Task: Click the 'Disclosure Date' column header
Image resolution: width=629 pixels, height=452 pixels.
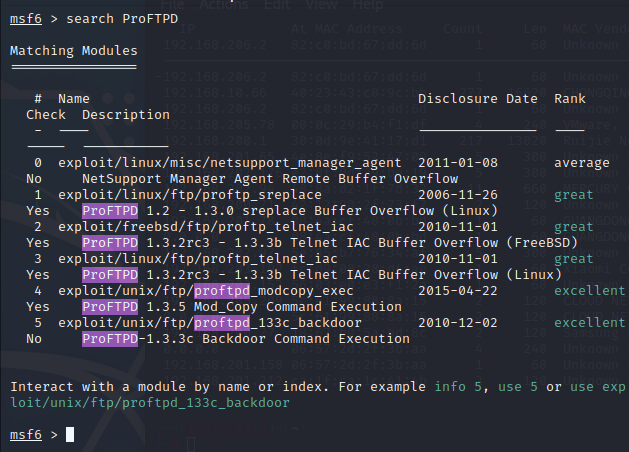Action: pyautogui.click(x=478, y=99)
